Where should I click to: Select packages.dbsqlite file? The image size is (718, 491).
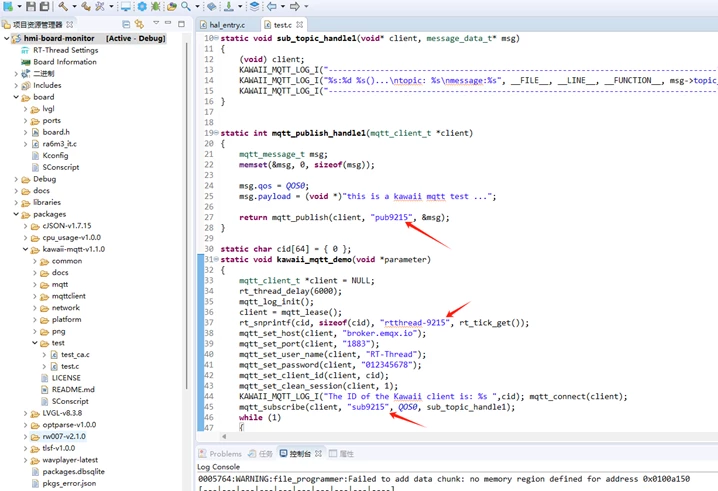[x=68, y=472]
